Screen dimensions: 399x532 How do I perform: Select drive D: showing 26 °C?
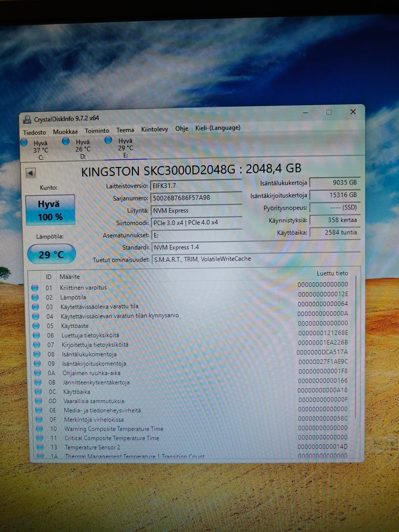point(83,149)
